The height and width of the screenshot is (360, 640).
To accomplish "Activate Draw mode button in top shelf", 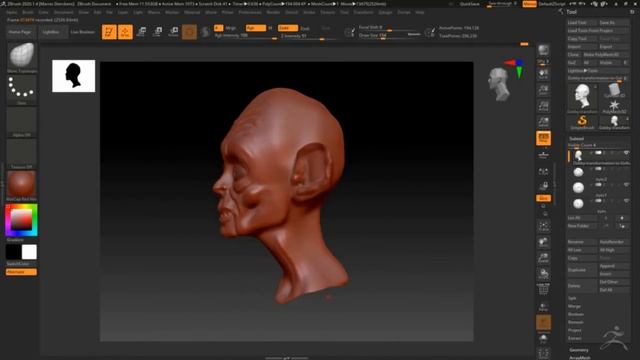I will point(125,32).
